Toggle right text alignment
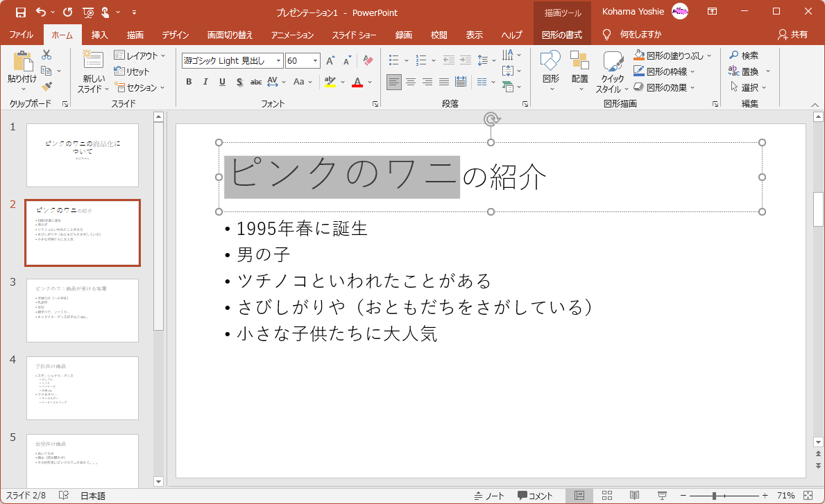825x504 pixels. pyautogui.click(x=427, y=82)
